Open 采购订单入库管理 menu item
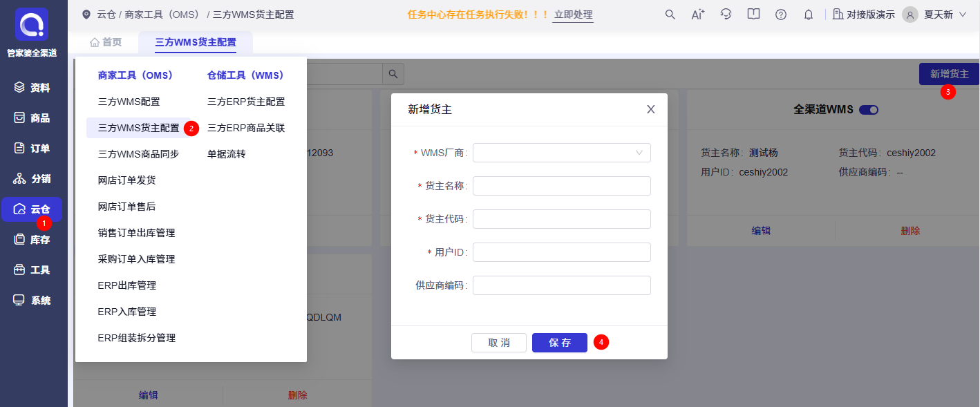The height and width of the screenshot is (407, 980). tap(136, 259)
